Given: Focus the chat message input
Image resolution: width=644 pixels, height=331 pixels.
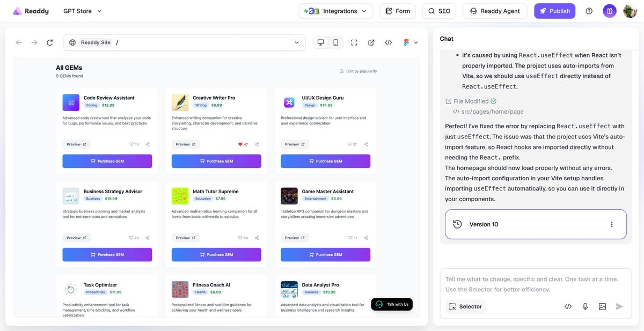Looking at the screenshot, I should click(536, 284).
